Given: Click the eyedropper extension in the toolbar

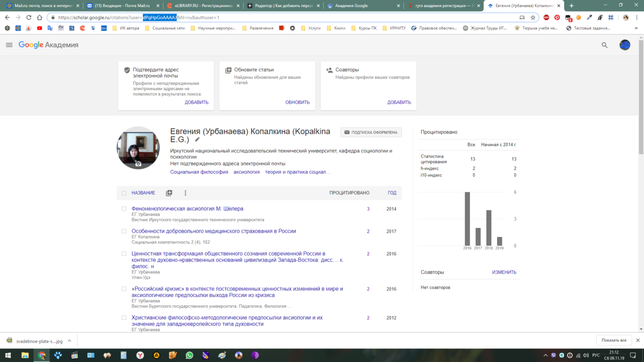Looking at the screenshot, I should [x=589, y=17].
